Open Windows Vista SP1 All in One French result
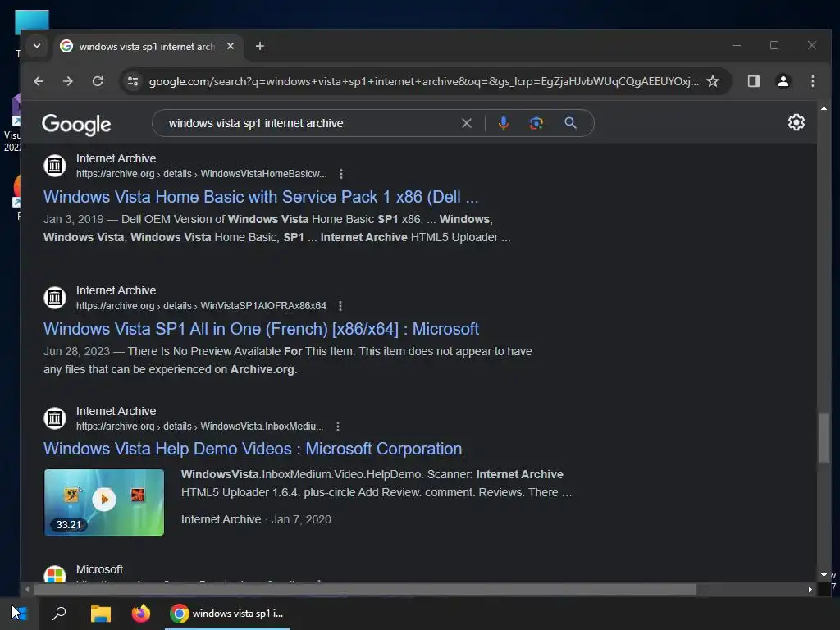Image resolution: width=840 pixels, height=630 pixels. pos(261,329)
